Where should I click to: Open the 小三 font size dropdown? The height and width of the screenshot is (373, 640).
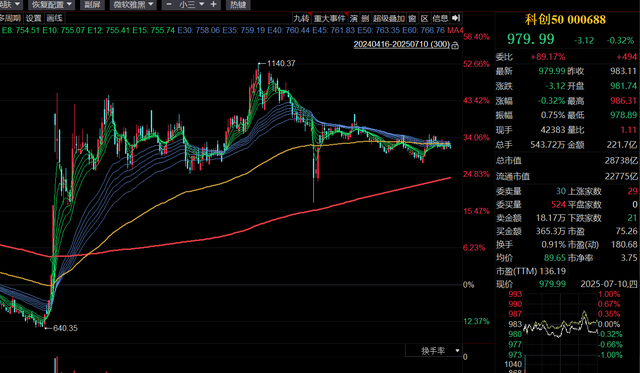[x=191, y=4]
